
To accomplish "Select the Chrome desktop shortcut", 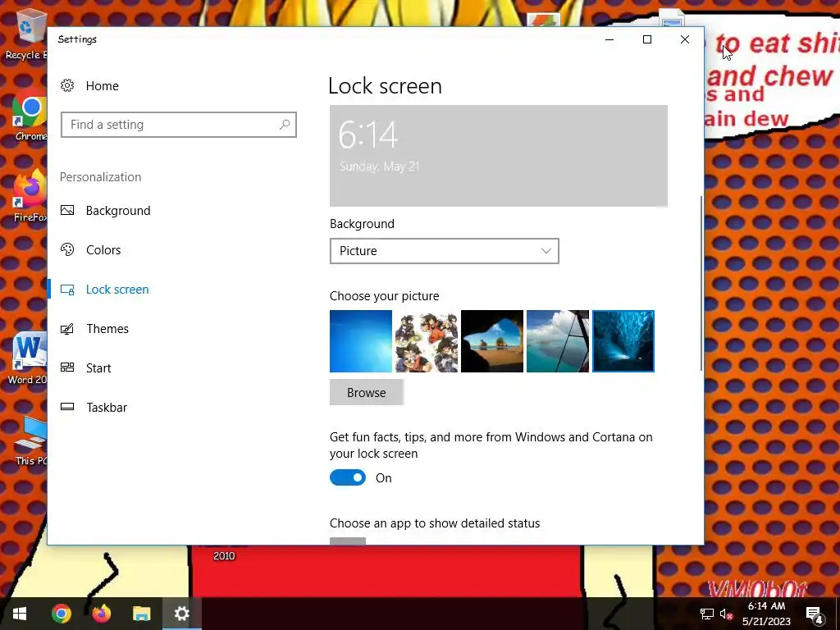I will coord(28,115).
